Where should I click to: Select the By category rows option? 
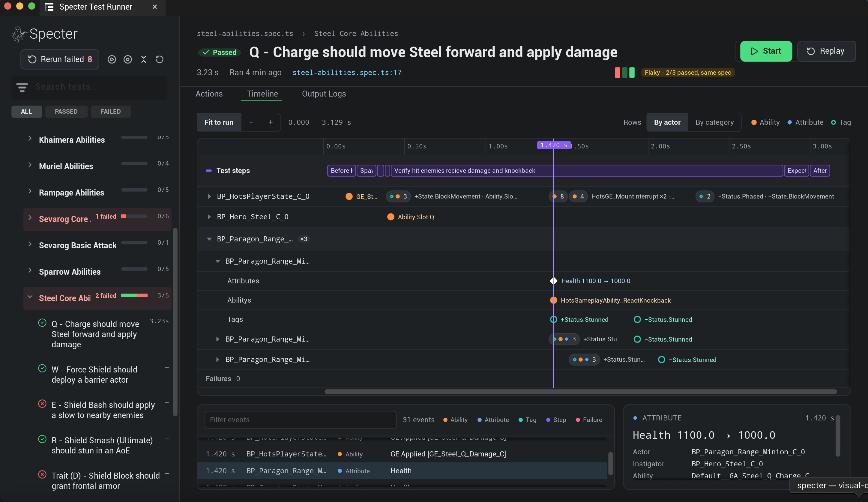pos(714,122)
